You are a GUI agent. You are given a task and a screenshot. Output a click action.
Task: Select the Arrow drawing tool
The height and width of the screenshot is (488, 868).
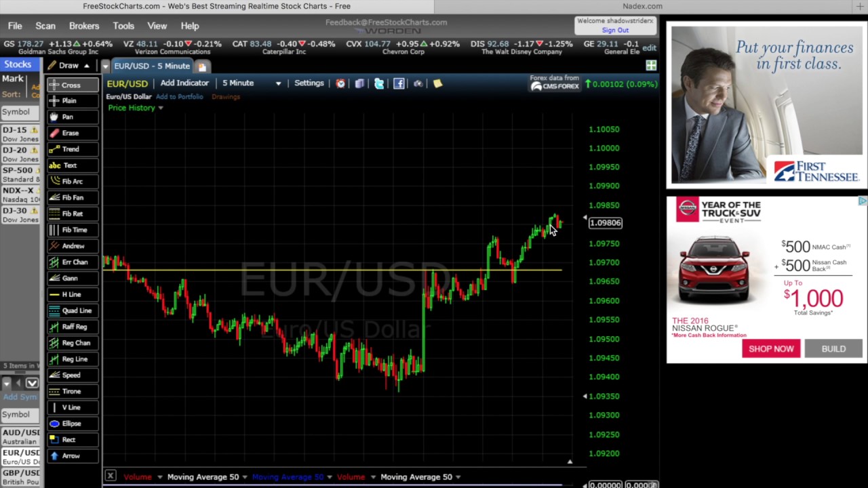(73, 456)
